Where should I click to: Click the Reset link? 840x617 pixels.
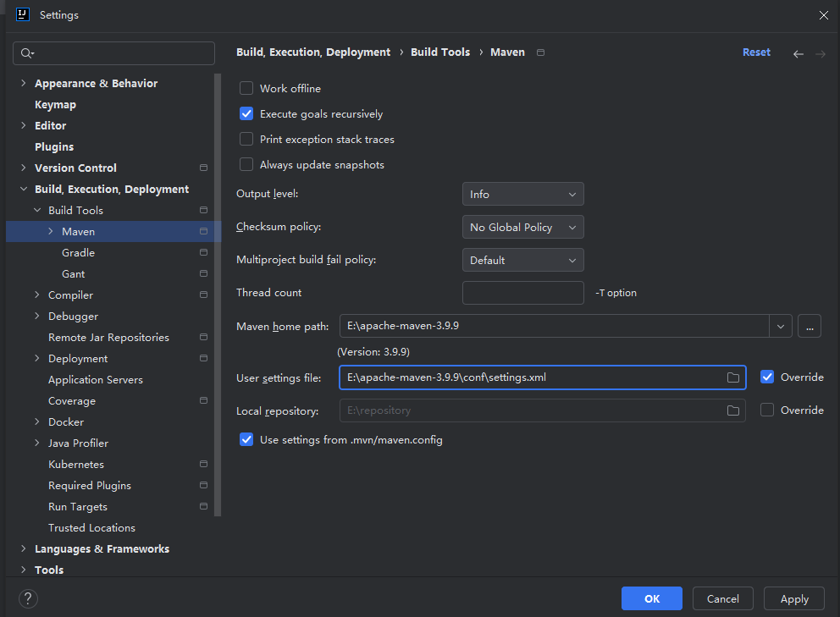[x=756, y=52]
